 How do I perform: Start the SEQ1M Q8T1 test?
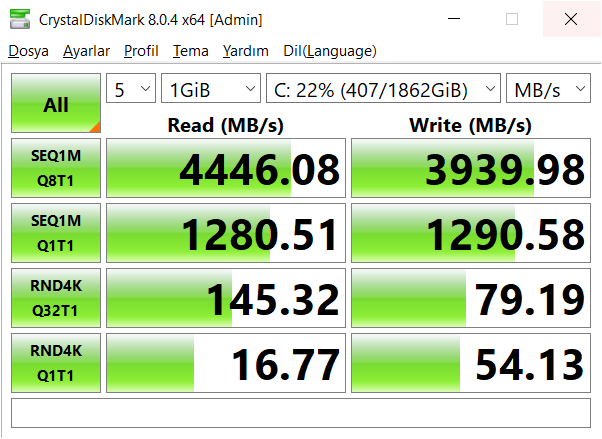pyautogui.click(x=56, y=168)
